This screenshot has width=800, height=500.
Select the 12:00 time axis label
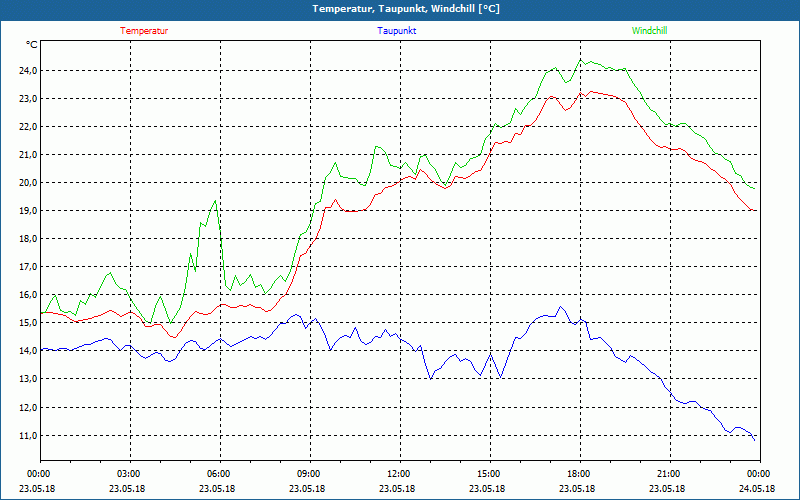(x=399, y=474)
